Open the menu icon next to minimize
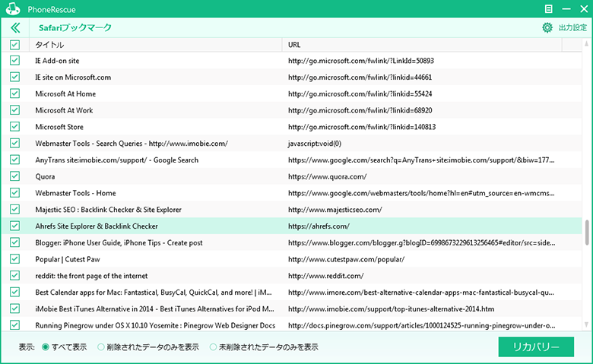This screenshot has width=593, height=364. 548,8
